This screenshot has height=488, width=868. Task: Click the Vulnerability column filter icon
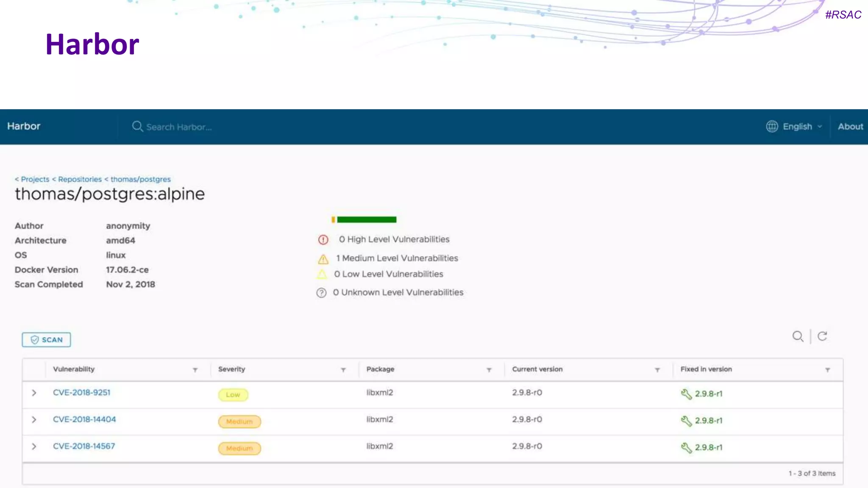tap(195, 370)
